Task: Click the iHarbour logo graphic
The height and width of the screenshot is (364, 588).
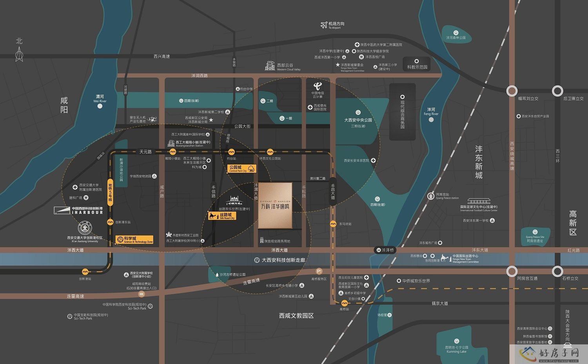Action: [62, 210]
